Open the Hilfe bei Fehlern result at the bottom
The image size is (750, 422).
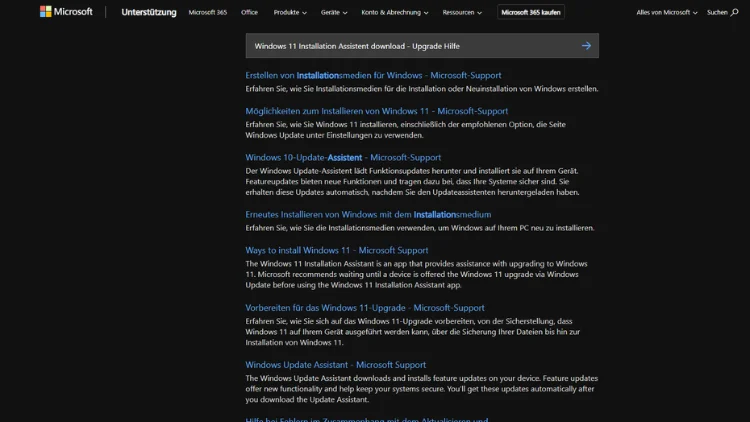coord(367,419)
